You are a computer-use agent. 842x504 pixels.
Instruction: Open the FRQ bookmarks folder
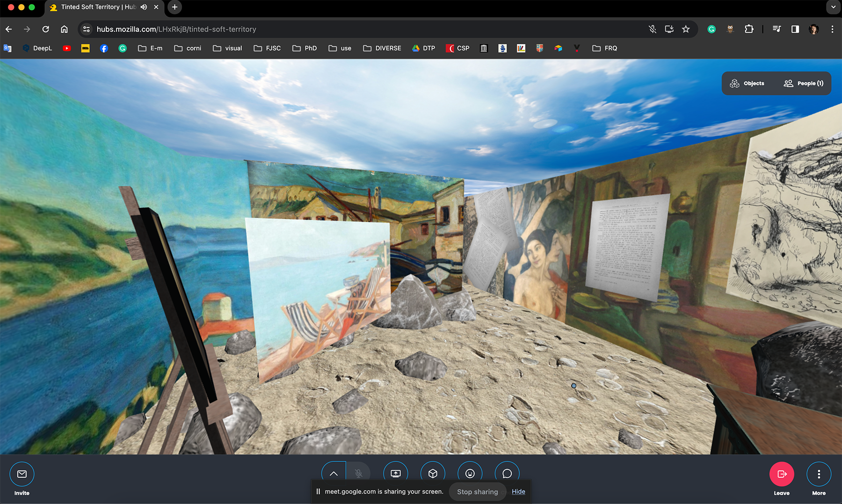(x=604, y=48)
